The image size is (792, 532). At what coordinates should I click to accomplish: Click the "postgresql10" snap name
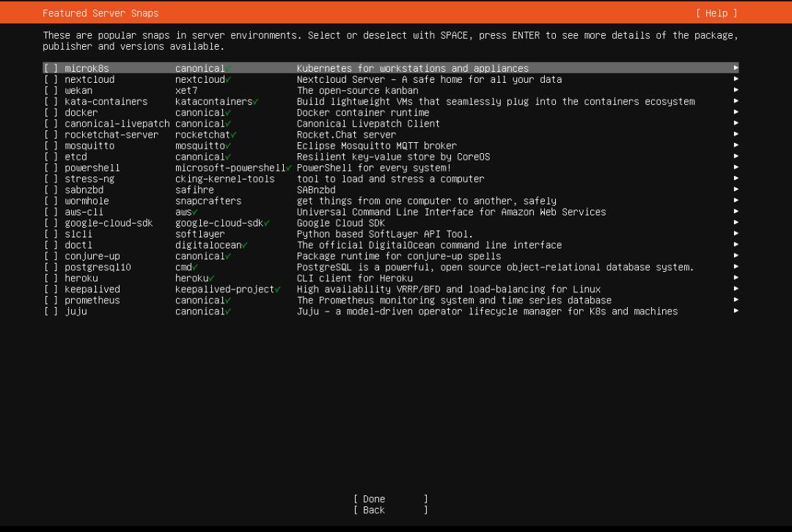(x=98, y=267)
